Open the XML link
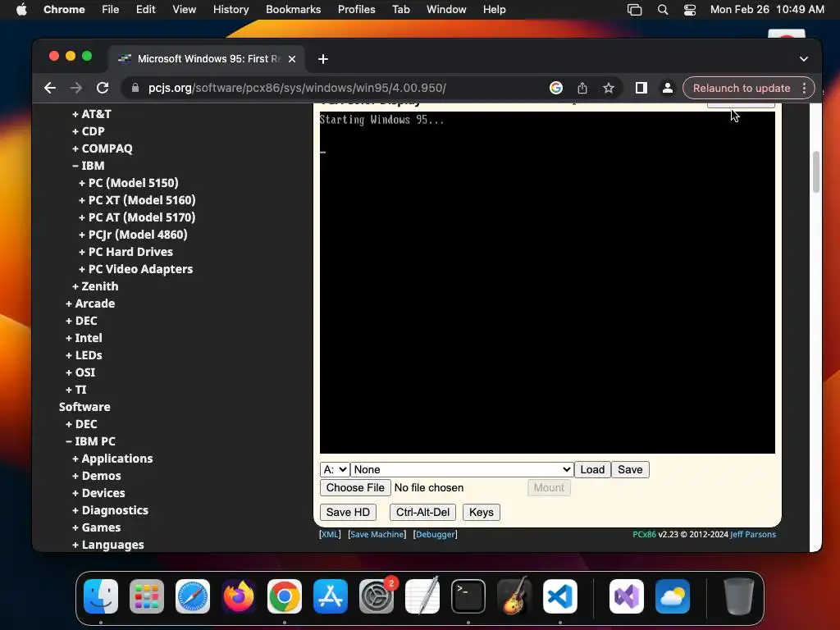The image size is (840, 630). [x=330, y=535]
